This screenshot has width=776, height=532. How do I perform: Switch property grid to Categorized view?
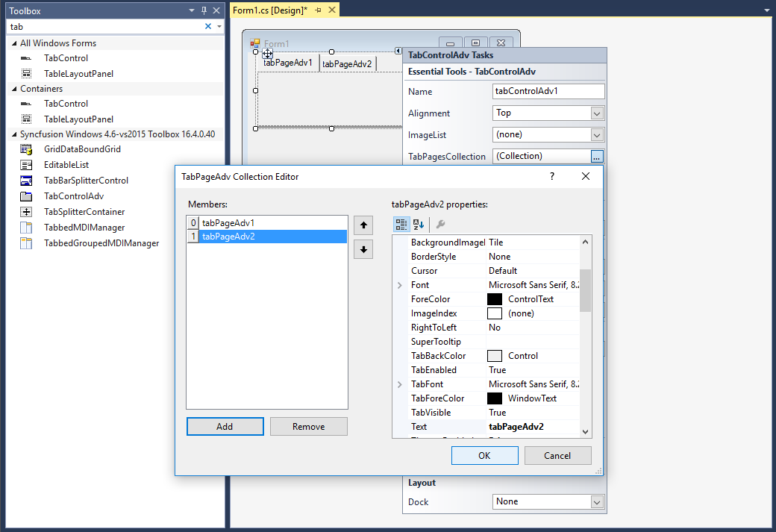click(401, 224)
